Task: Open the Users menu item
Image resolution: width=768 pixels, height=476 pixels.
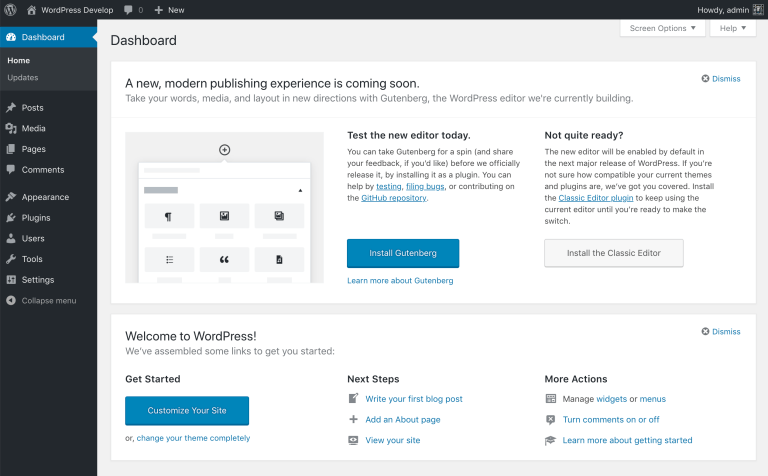Action: pos(33,239)
